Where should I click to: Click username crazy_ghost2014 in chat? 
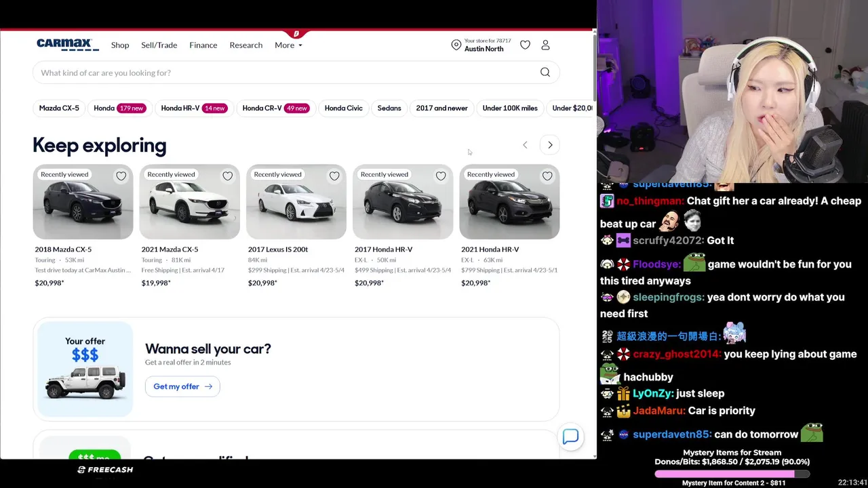677,354
